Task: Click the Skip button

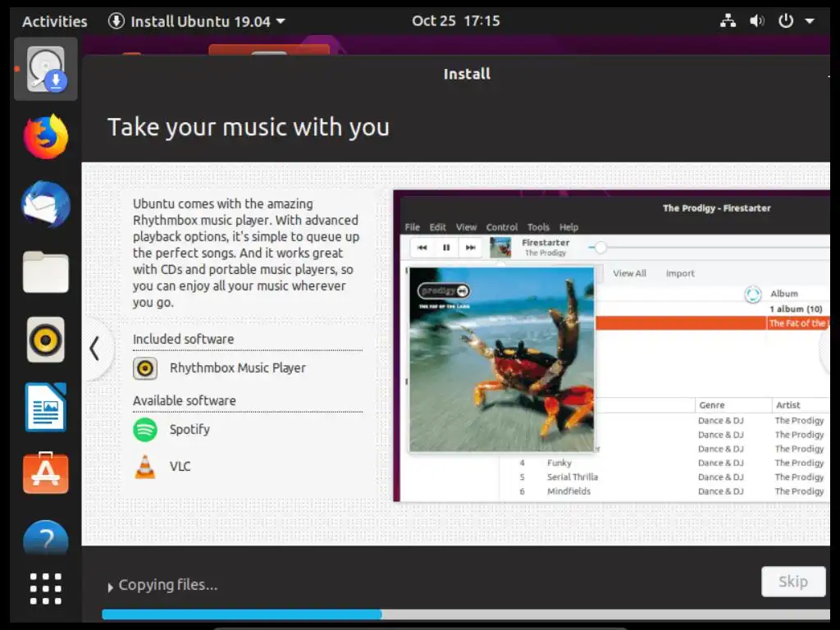Action: click(x=793, y=582)
